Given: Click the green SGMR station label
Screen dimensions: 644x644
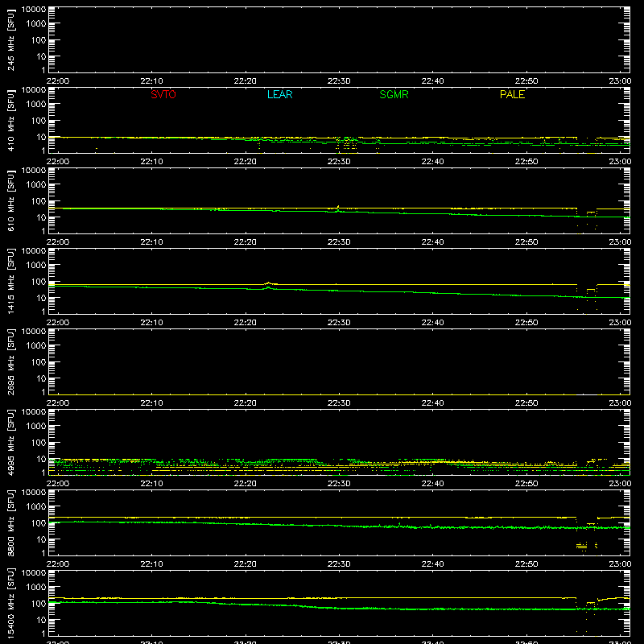Looking at the screenshot, I should tap(394, 94).
